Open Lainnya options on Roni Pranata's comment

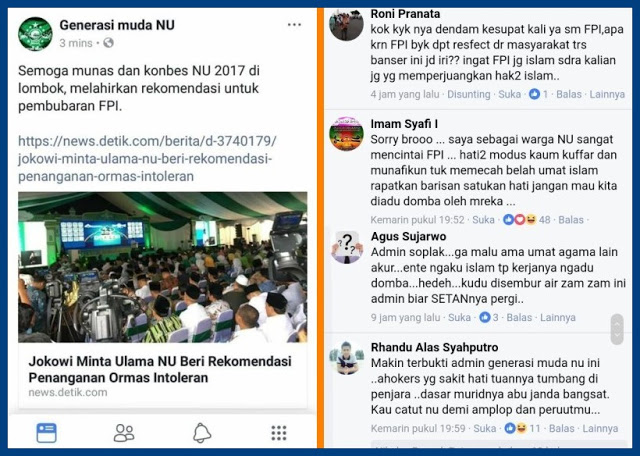[x=607, y=94]
